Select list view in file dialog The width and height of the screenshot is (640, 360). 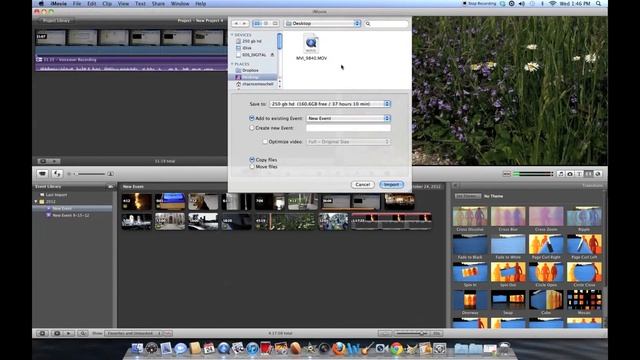pos(266,24)
